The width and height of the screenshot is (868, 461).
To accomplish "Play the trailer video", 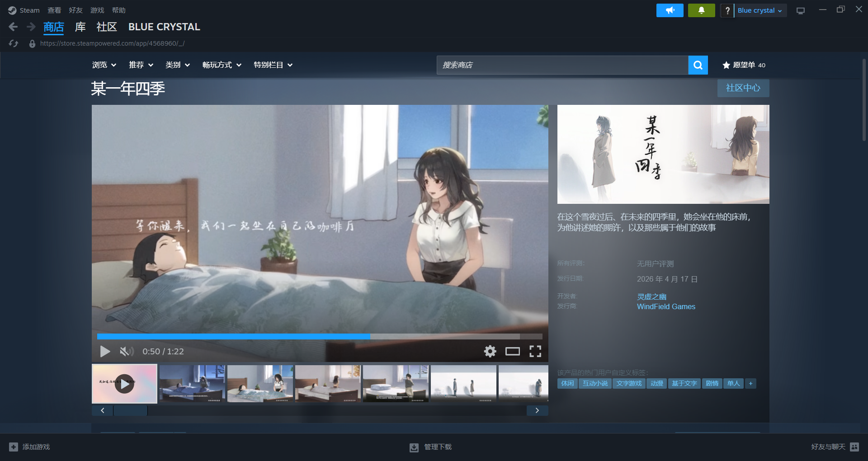I will tap(105, 351).
